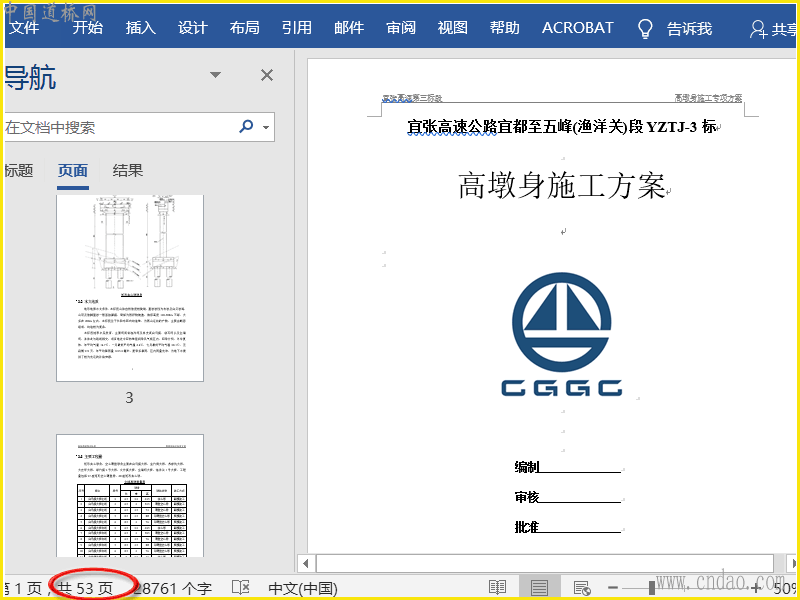Click the horizontal scrollbar left arrow
Screen dimensions: 800x600
click(306, 564)
